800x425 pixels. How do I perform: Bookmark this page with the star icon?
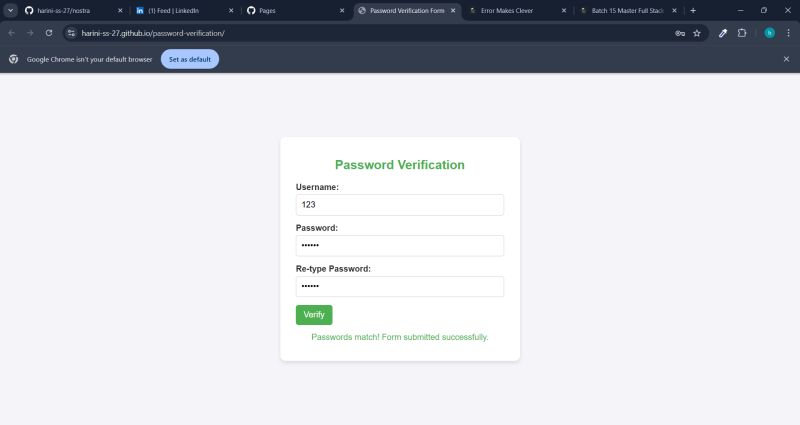(x=697, y=33)
